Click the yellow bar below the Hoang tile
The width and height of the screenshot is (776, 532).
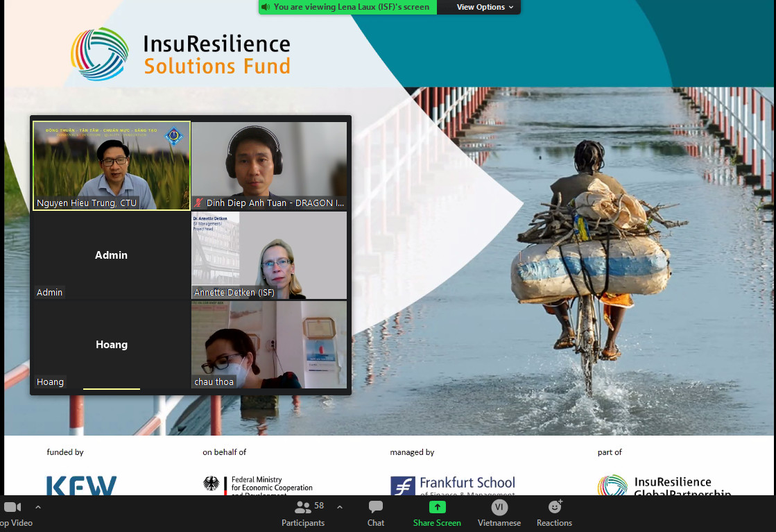tap(111, 389)
